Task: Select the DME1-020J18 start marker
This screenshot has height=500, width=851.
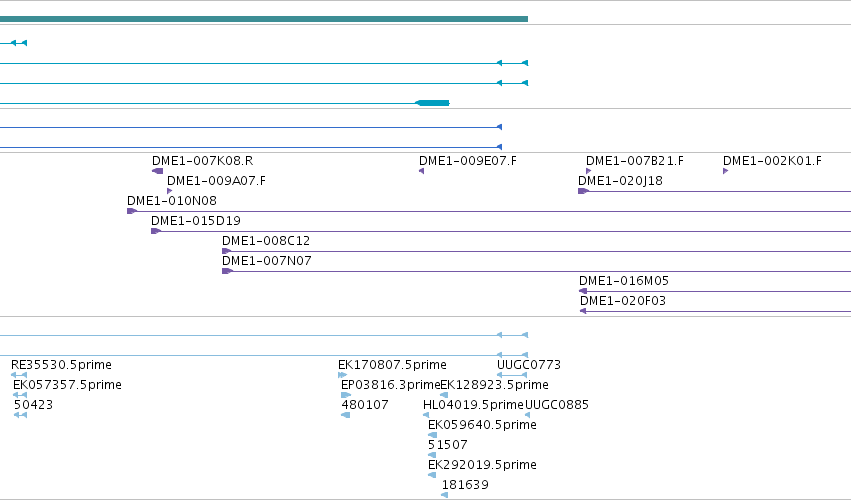Action: (583, 191)
